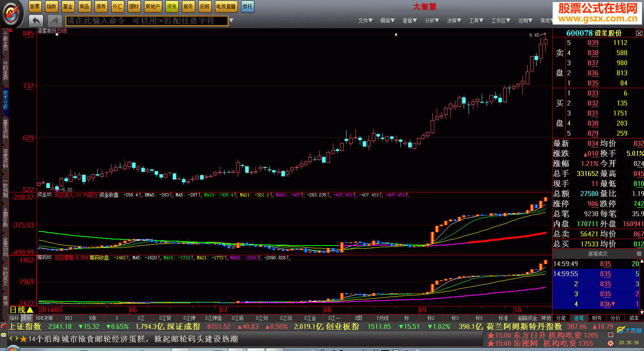This screenshot has height=351, width=644.
Task: Click the 2014/05 timeline date marker
Action: click(x=51, y=310)
